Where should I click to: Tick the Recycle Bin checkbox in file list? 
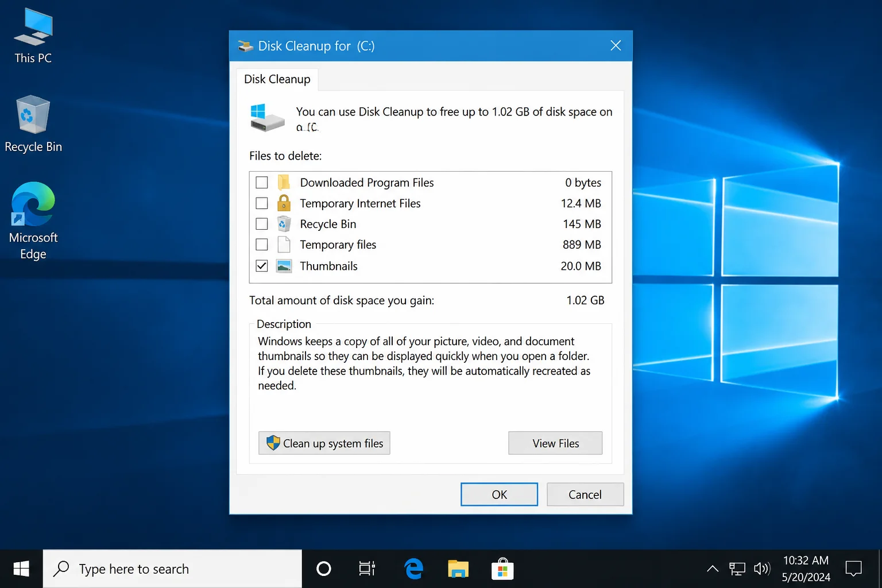click(262, 224)
